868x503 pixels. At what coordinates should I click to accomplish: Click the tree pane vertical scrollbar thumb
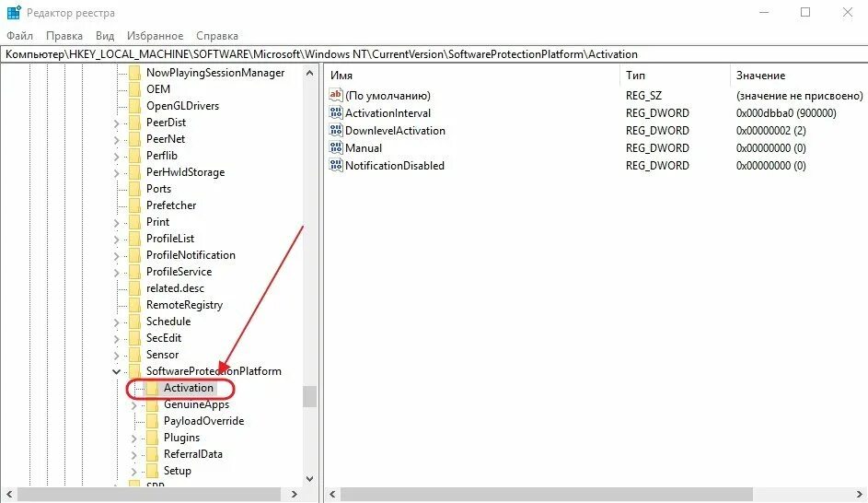309,397
